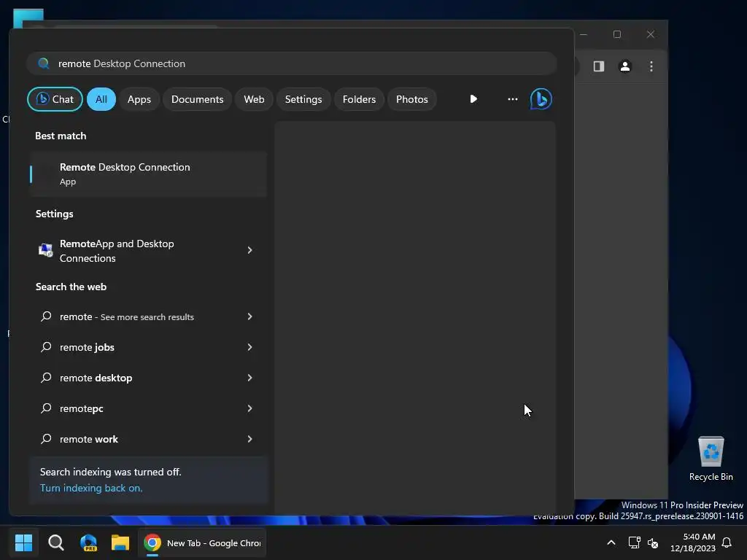Select the All search filter
Screen dimensions: 747x560
pyautogui.click(x=101, y=99)
